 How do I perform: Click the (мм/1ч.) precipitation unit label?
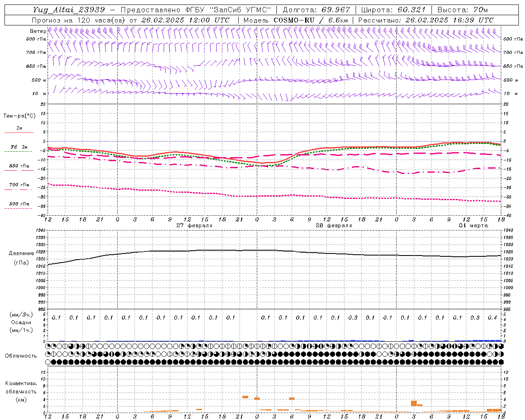click(x=21, y=330)
